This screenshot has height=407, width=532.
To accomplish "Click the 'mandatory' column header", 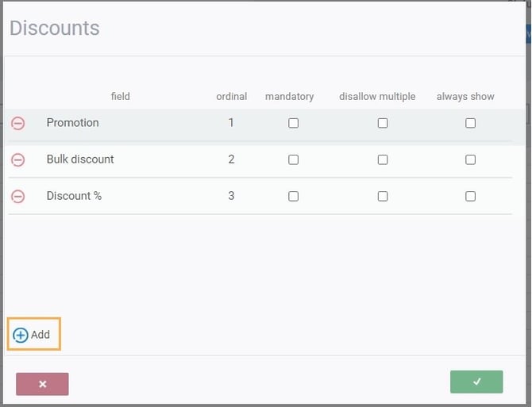I will click(x=289, y=97).
